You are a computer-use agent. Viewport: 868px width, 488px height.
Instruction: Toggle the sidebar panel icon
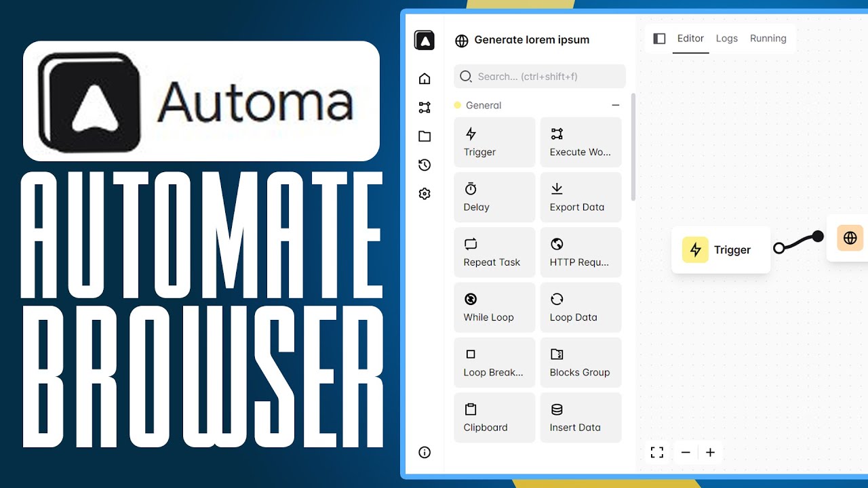point(659,39)
